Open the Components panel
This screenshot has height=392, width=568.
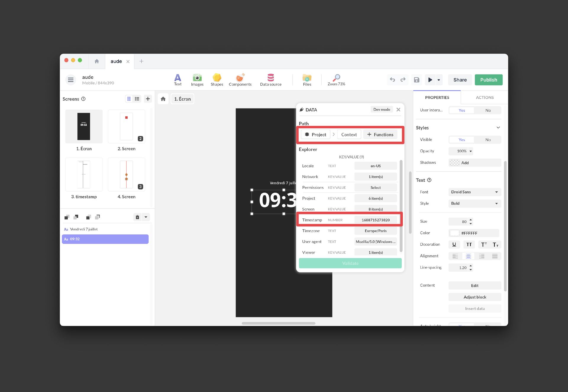[240, 79]
